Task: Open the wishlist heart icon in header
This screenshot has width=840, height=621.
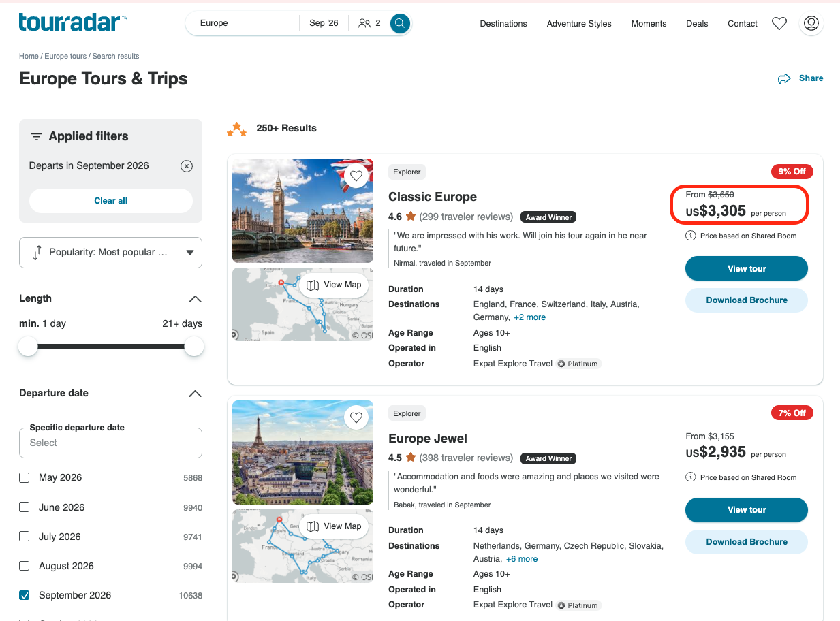Action: pos(779,23)
